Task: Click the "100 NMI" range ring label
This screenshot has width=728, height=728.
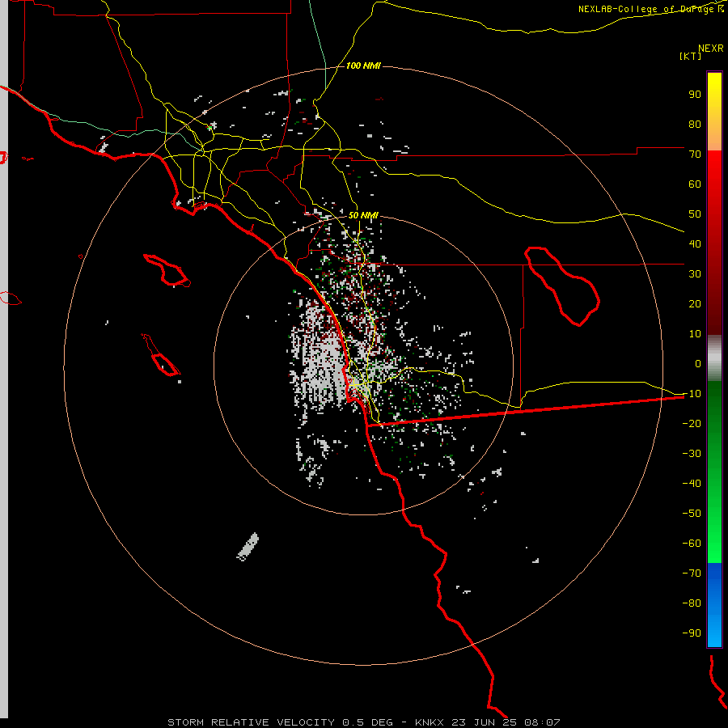Action: tap(363, 66)
